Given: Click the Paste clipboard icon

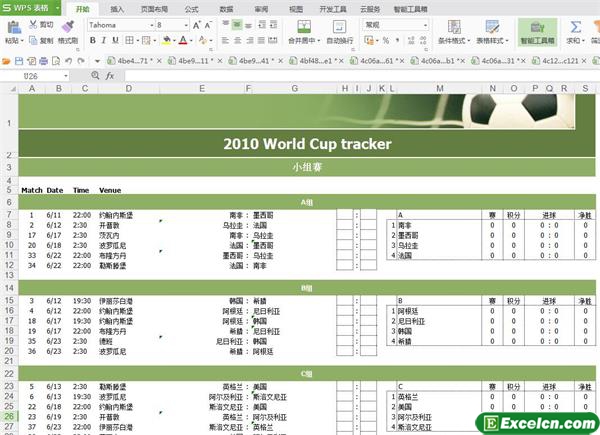Looking at the screenshot, I should click(x=14, y=28).
